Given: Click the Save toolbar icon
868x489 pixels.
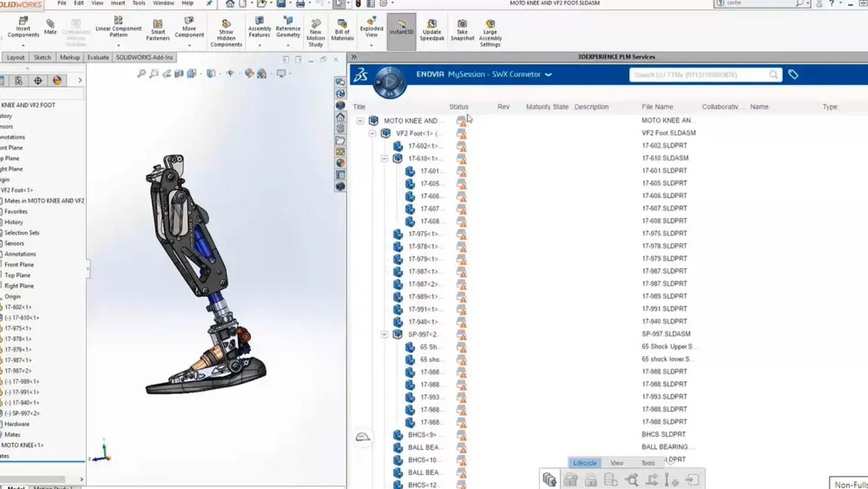Looking at the screenshot, I should pos(281,3).
